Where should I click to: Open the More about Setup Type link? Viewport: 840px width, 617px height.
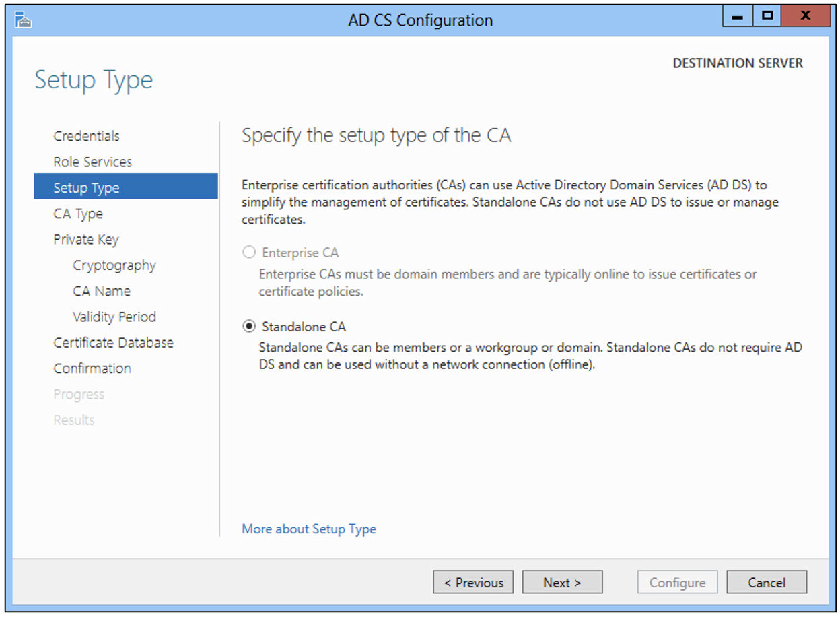[x=309, y=529]
